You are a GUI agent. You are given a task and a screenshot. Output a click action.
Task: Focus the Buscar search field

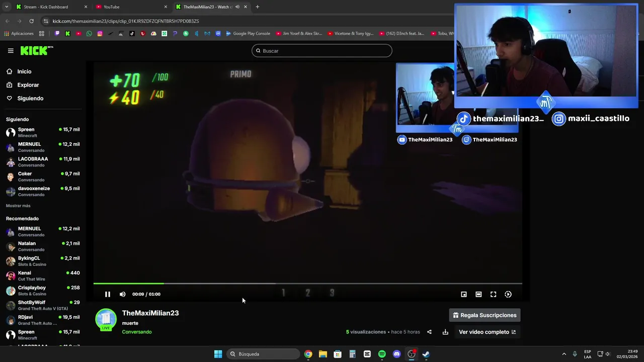click(321, 51)
